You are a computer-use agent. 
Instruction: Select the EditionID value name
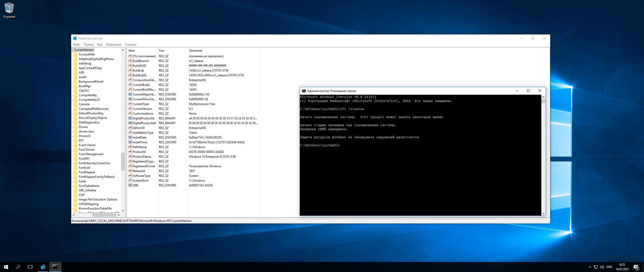click(x=139, y=128)
